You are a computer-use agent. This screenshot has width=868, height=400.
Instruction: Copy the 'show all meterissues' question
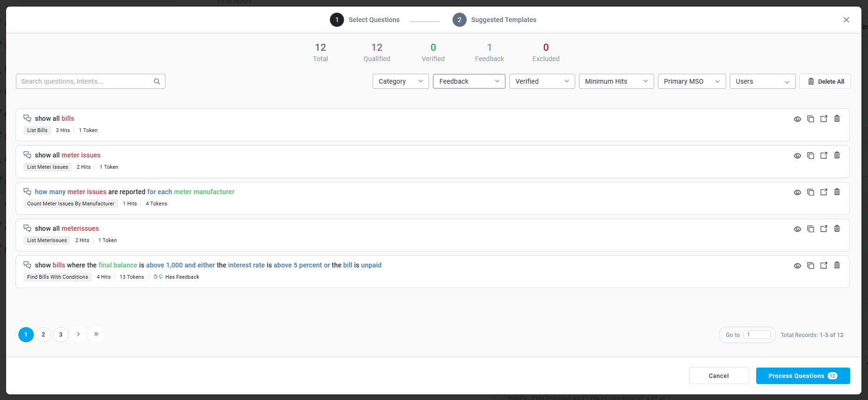pos(811,229)
